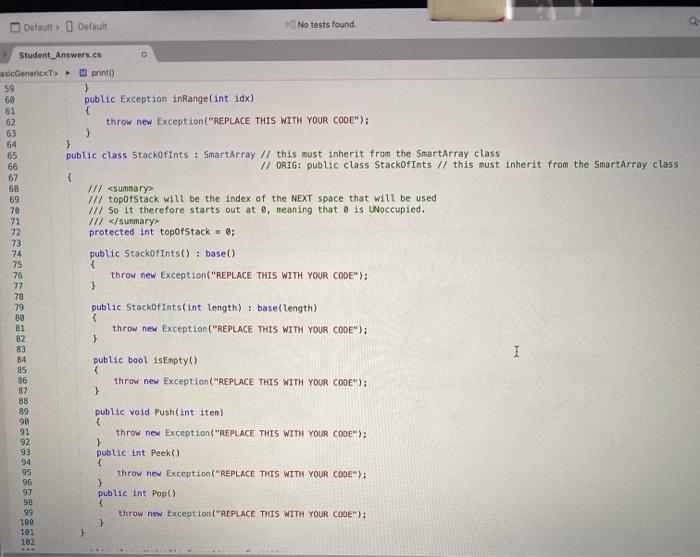This screenshot has width=700, height=557.
Task: Click line number 100 in the gutter
Action: tap(26, 522)
